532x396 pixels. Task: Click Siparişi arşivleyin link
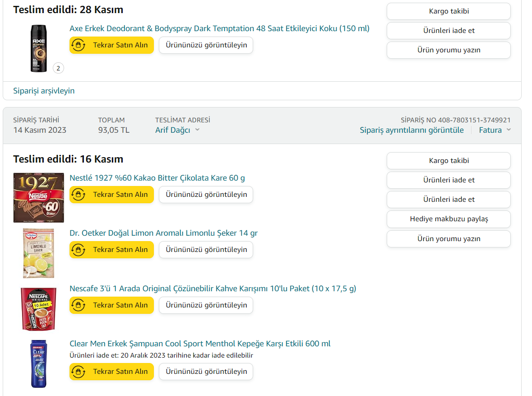click(x=44, y=91)
